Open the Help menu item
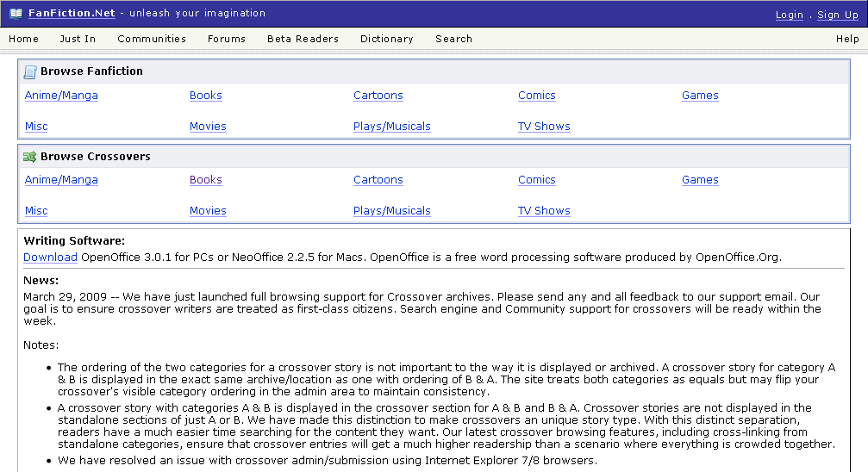Screen dimensions: 868x472 tap(847, 39)
